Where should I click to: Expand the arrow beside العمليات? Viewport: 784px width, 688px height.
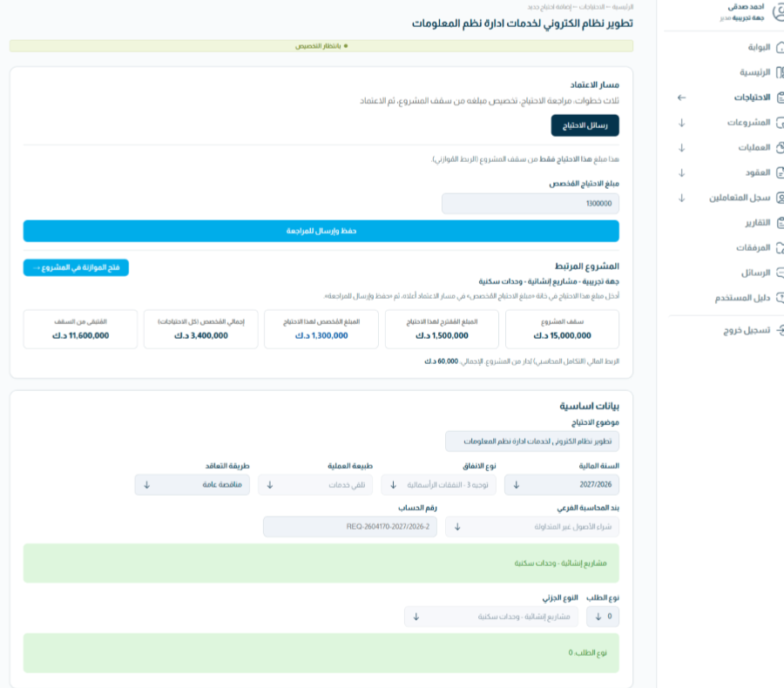[681, 147]
